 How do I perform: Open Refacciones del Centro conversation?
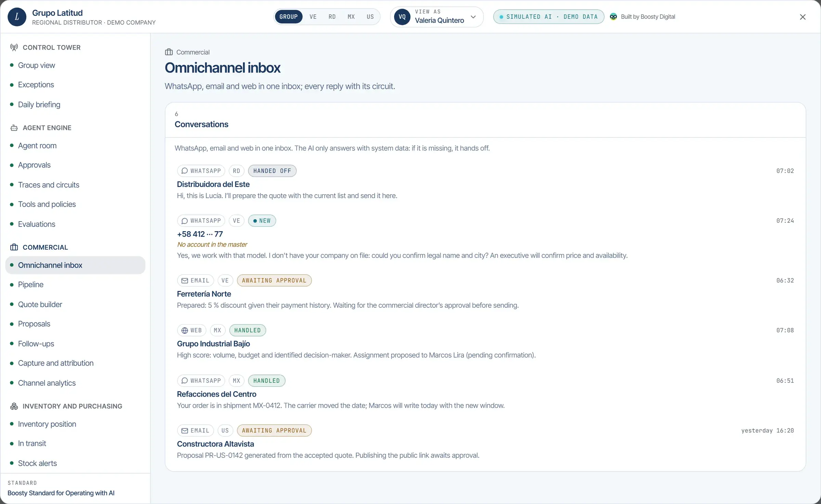(485, 393)
